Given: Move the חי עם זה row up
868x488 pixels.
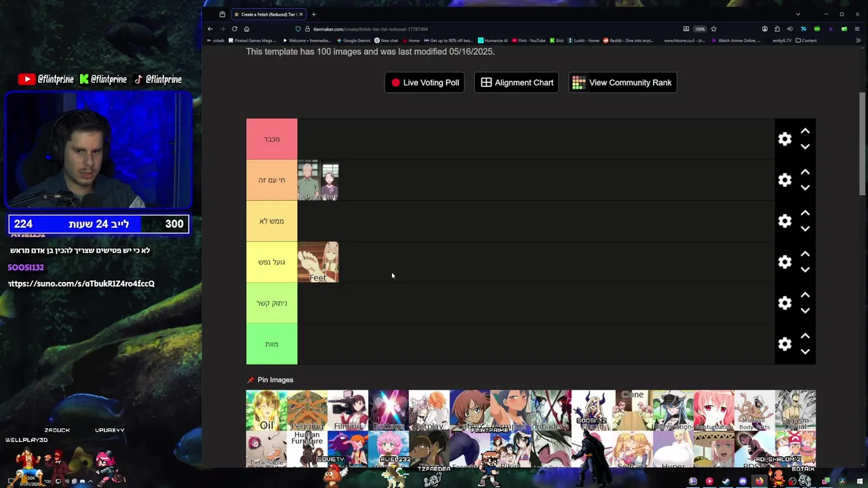Looking at the screenshot, I should [805, 172].
